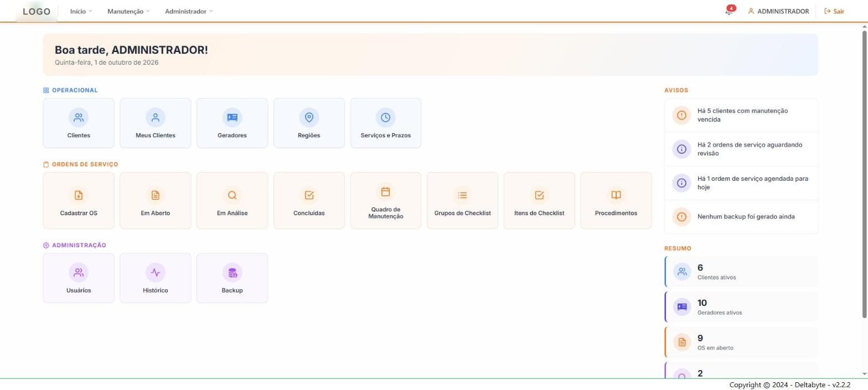Screen dimensions: 868x390
Task: Click the Usuários people icon
Action: 79,273
